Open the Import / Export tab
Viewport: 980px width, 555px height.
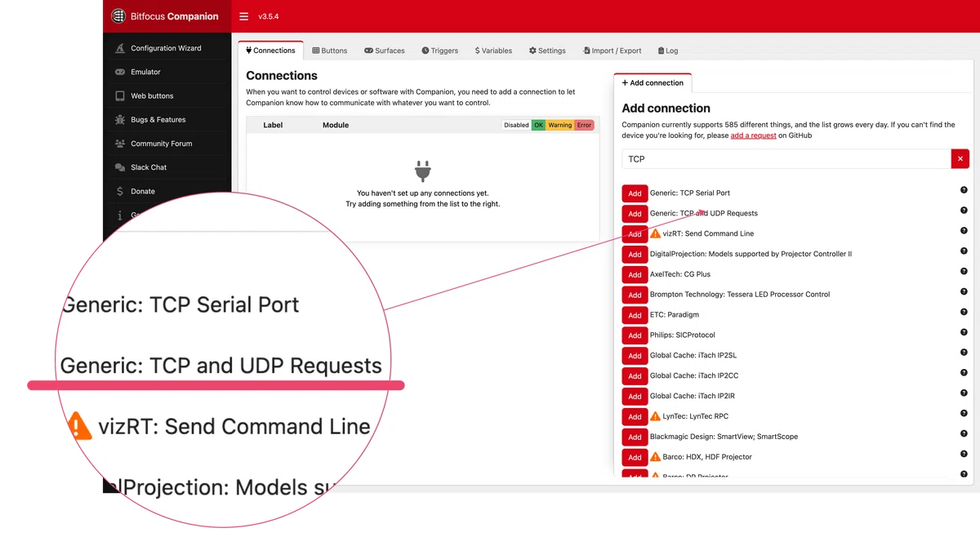click(x=612, y=51)
